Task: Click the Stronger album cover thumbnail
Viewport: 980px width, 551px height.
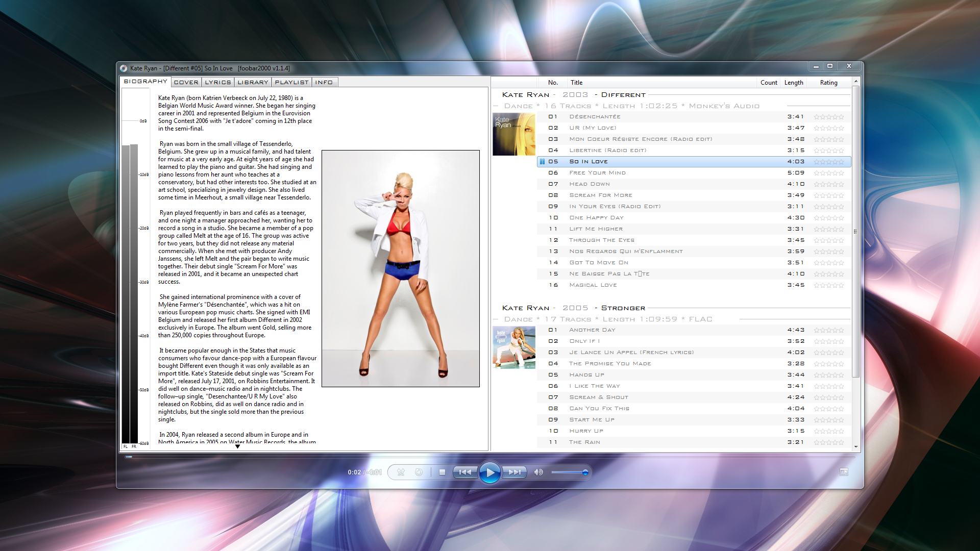Action: point(514,347)
